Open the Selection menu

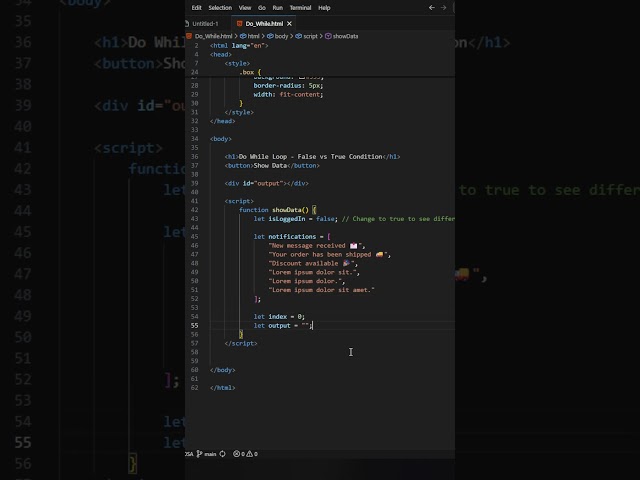tap(220, 8)
